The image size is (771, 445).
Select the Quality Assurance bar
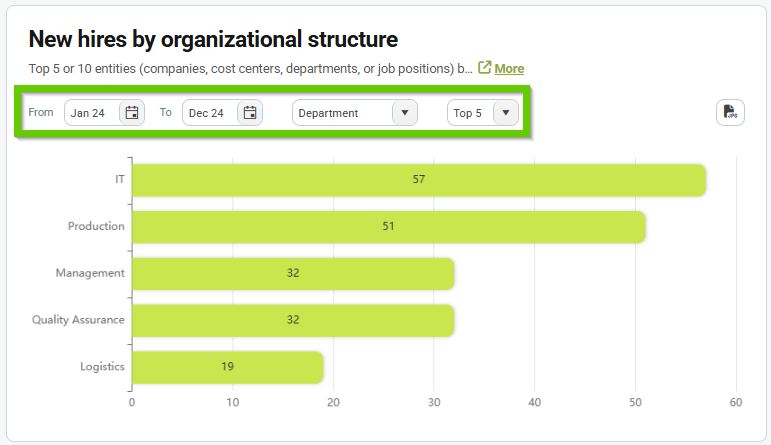pos(292,320)
